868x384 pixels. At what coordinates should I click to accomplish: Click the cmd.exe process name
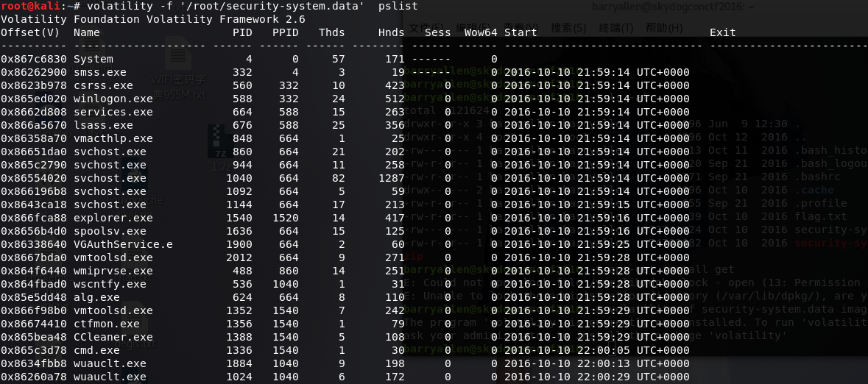(x=96, y=351)
